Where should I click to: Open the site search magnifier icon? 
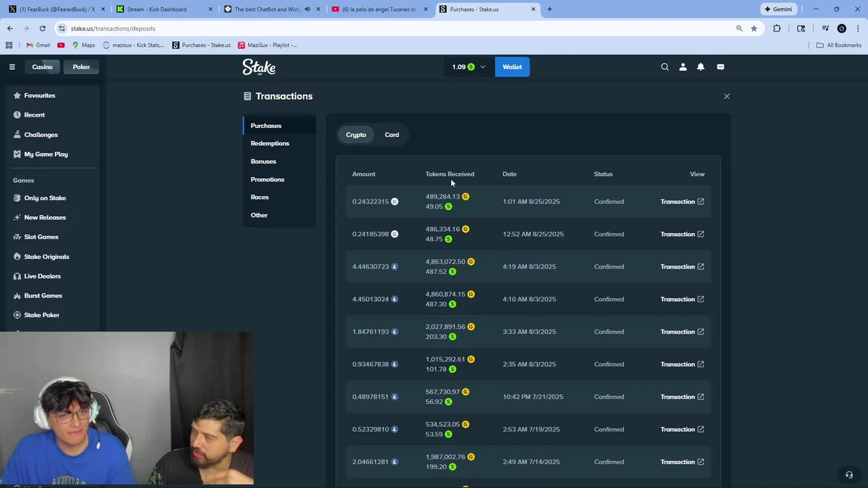pos(665,66)
